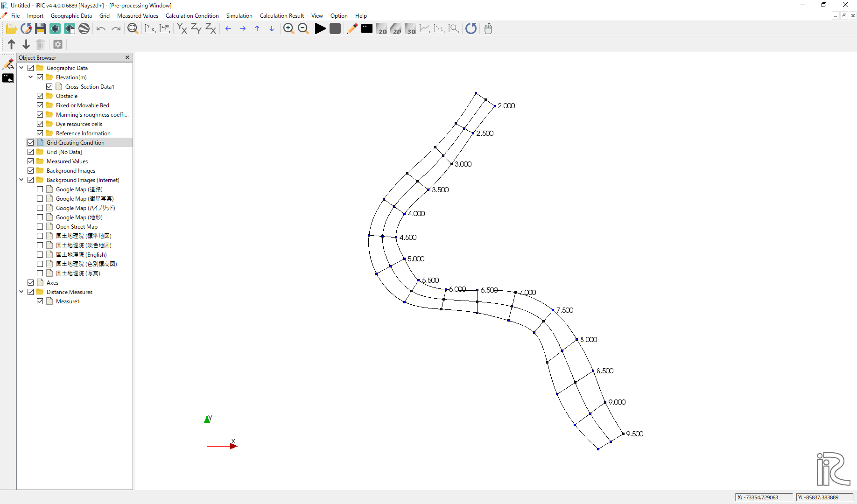Click the Save floppy disk icon

tap(41, 29)
